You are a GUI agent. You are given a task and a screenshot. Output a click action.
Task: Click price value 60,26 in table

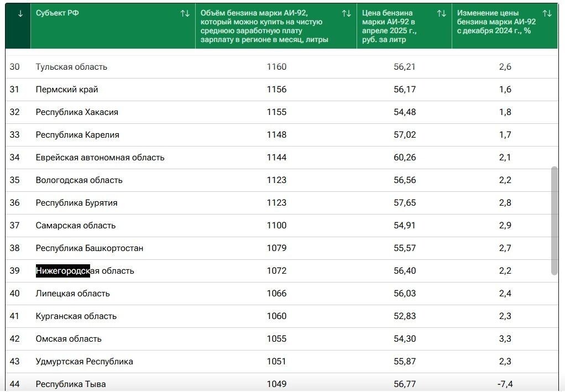[405, 158]
